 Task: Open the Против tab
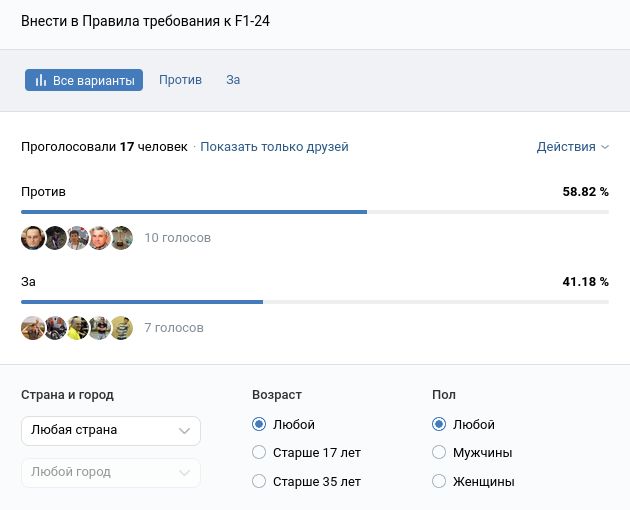pyautogui.click(x=180, y=80)
